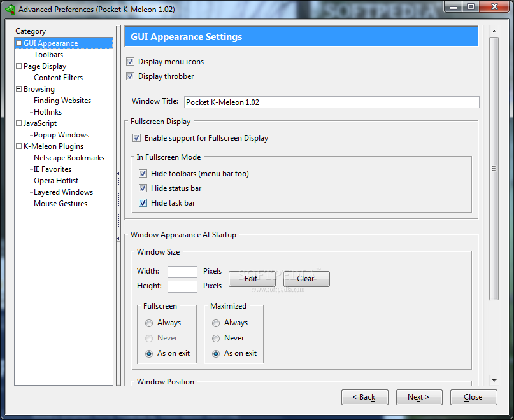Open the JavaScript category
514x420 pixels.
click(40, 123)
